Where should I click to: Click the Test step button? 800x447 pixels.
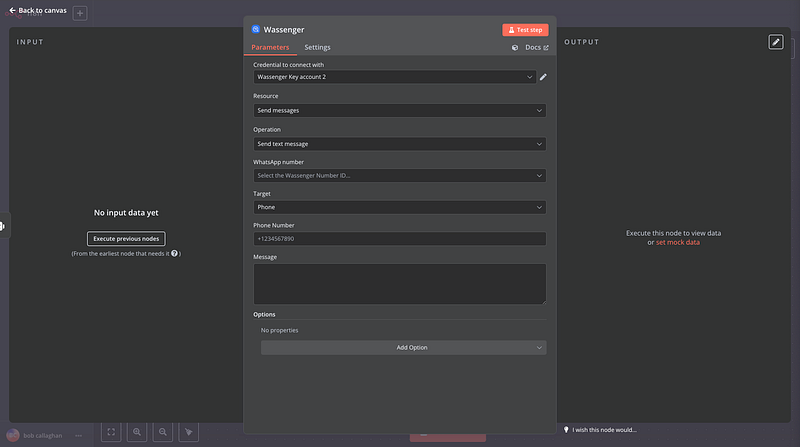coord(525,30)
